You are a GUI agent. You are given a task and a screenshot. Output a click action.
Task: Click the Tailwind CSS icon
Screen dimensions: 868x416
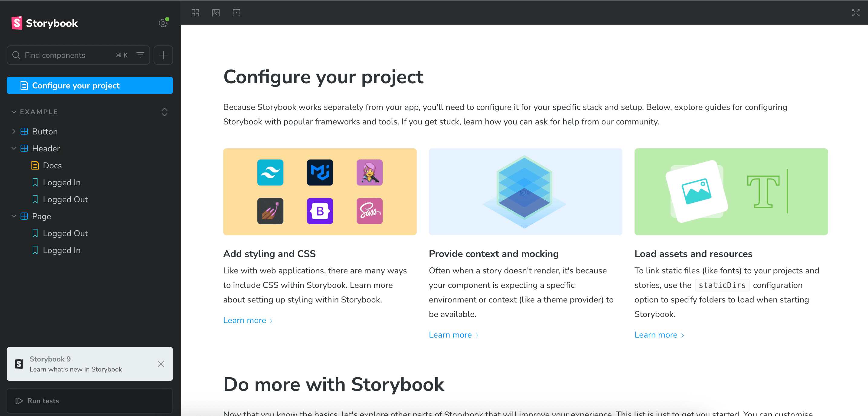point(270,172)
